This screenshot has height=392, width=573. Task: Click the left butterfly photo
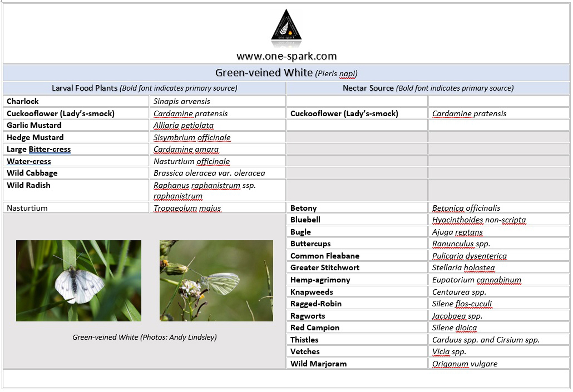(x=79, y=280)
